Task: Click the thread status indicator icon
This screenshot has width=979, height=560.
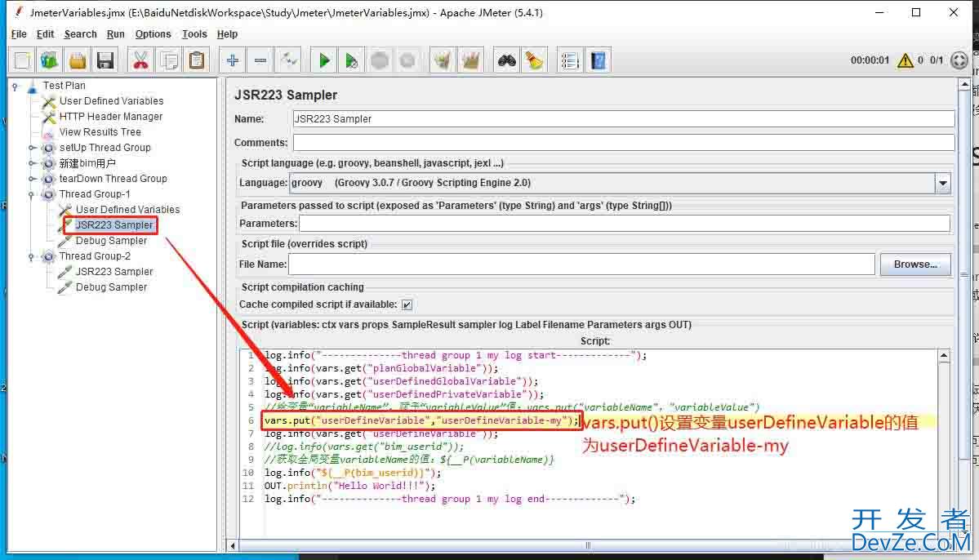Action: coord(959,60)
